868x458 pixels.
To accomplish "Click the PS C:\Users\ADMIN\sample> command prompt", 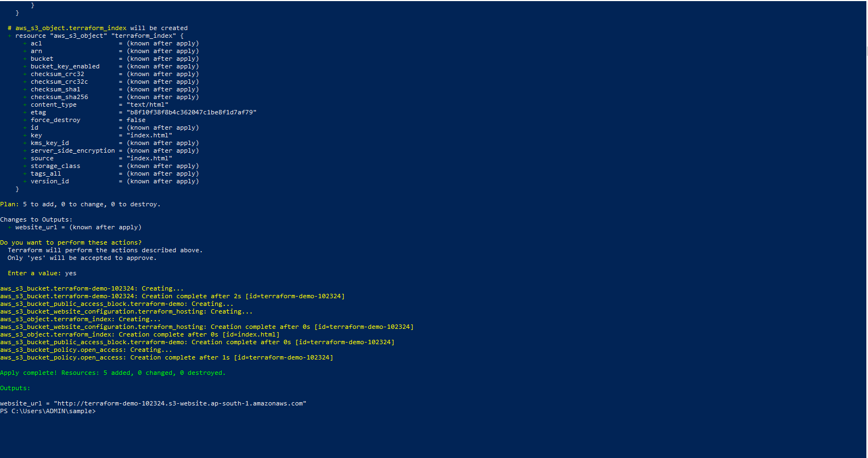I will point(48,411).
